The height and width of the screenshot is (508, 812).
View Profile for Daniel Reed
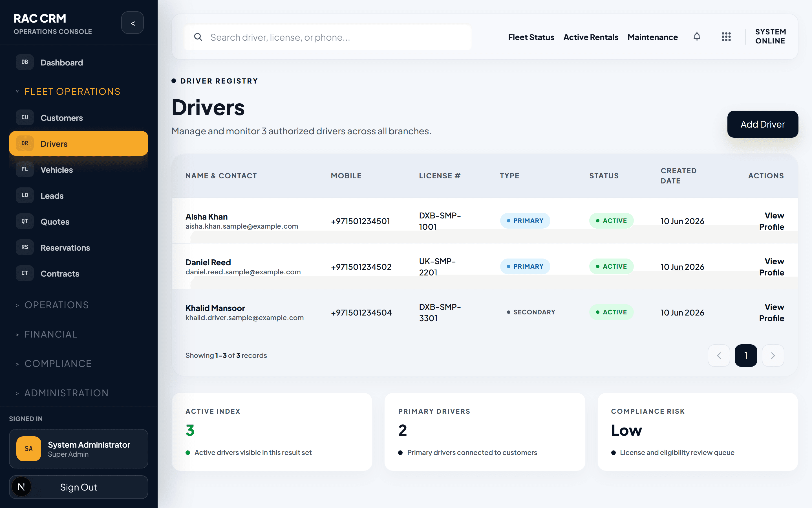click(x=771, y=267)
